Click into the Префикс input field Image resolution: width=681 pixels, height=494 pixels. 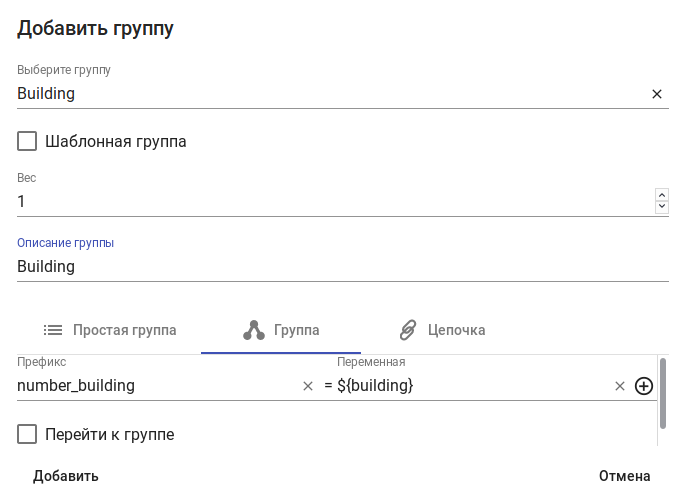click(x=155, y=386)
